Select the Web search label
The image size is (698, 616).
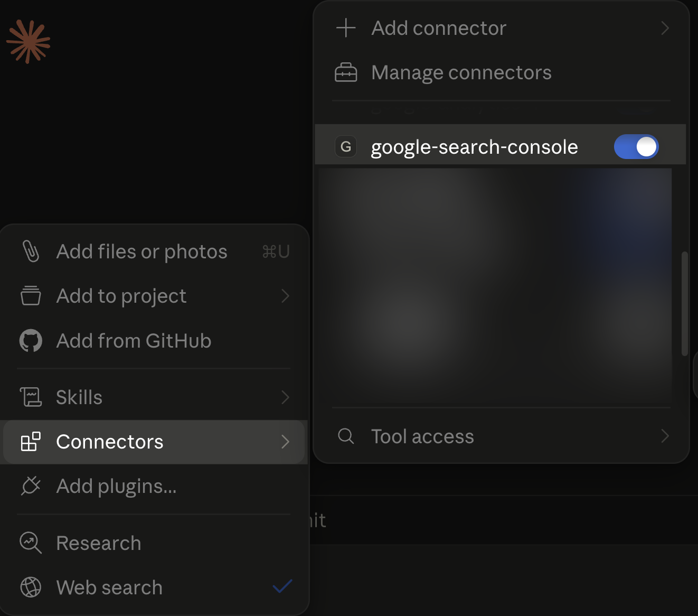pyautogui.click(x=109, y=587)
